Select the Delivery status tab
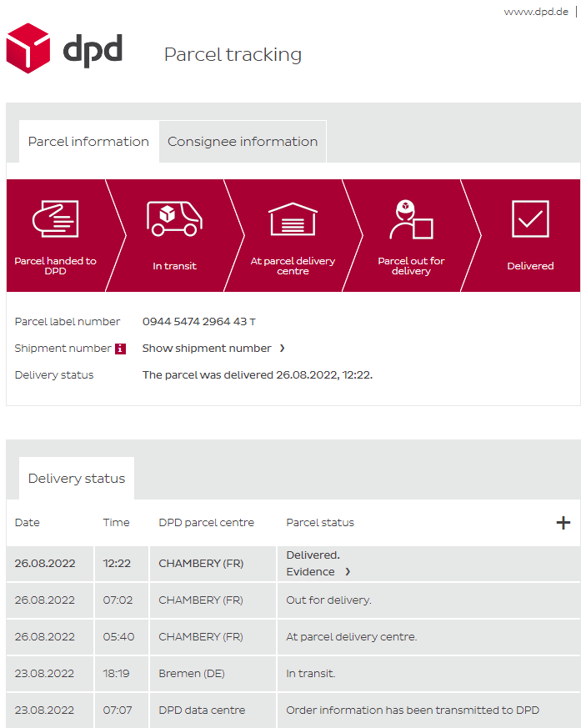Image resolution: width=581 pixels, height=728 pixels. pyautogui.click(x=77, y=479)
